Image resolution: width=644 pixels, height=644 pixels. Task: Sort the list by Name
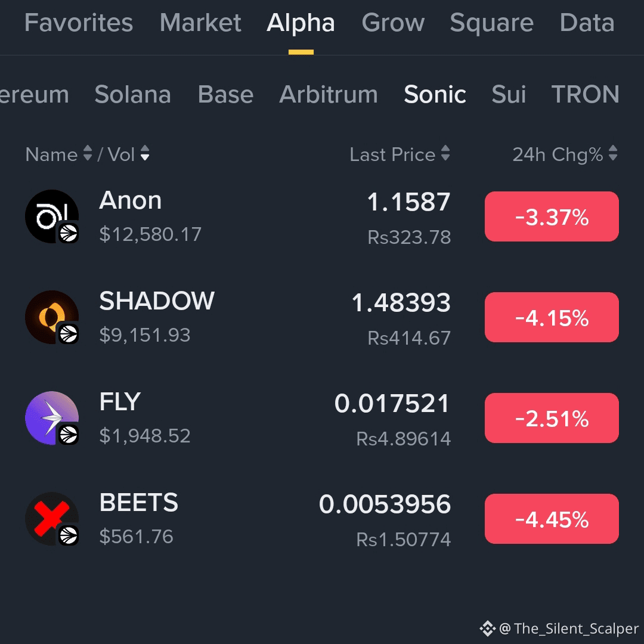[59, 154]
